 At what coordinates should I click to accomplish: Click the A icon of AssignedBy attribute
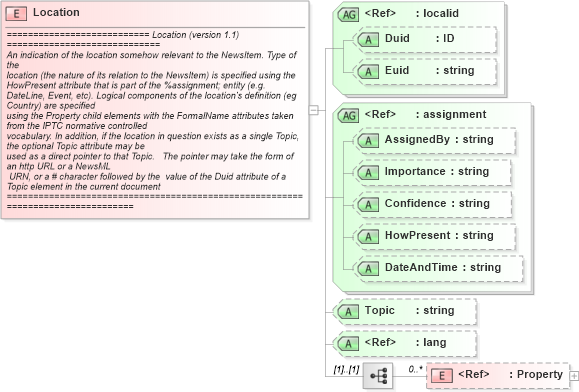tap(368, 141)
